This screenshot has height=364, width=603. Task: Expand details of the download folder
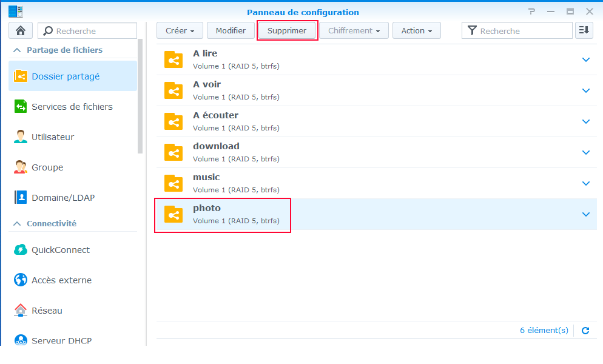click(x=585, y=152)
